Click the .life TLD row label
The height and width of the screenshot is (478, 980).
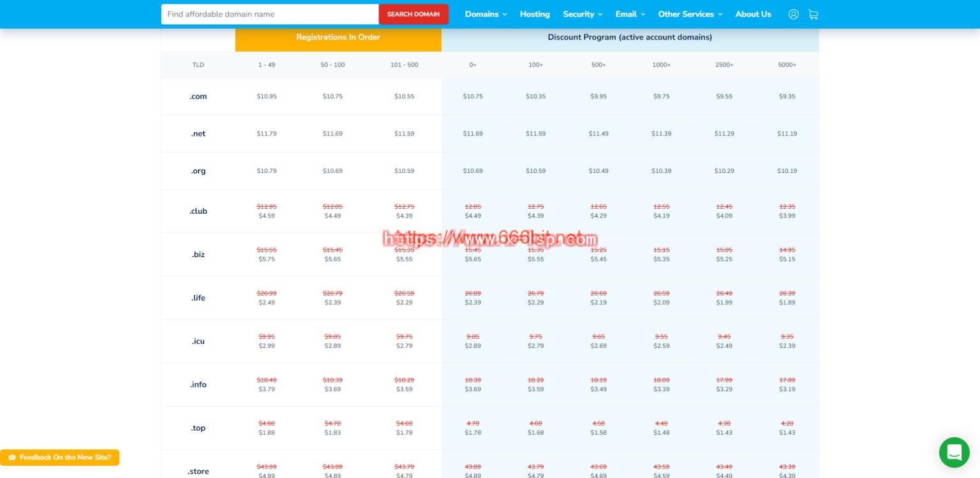(198, 298)
